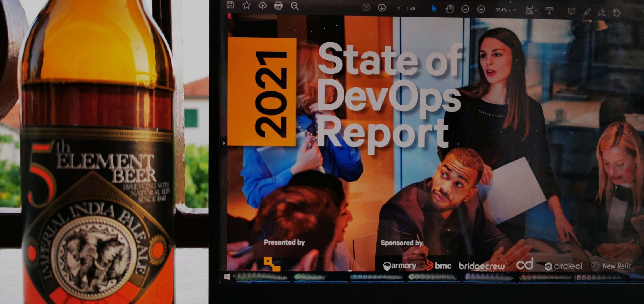Zoom in with the plus button

(x=481, y=10)
